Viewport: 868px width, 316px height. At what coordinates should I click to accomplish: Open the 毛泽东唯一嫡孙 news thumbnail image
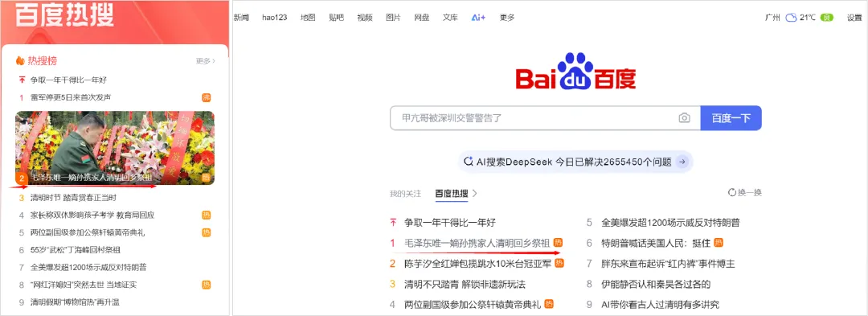tap(115, 148)
